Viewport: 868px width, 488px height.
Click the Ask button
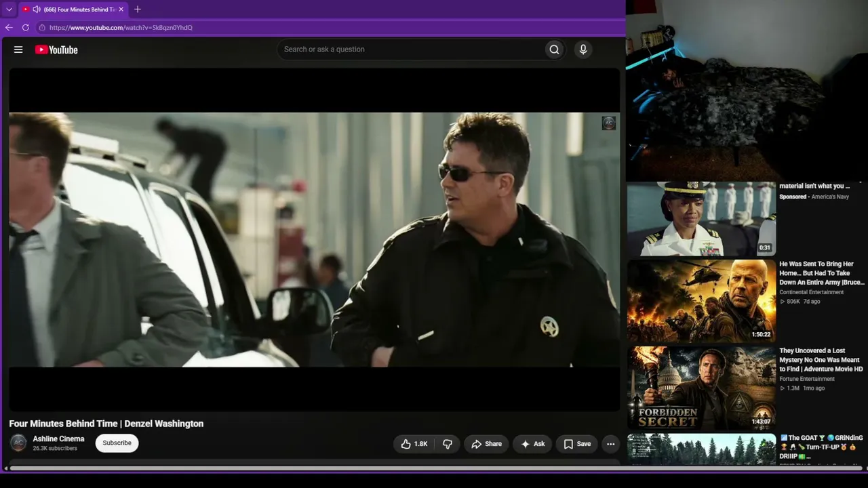point(532,444)
